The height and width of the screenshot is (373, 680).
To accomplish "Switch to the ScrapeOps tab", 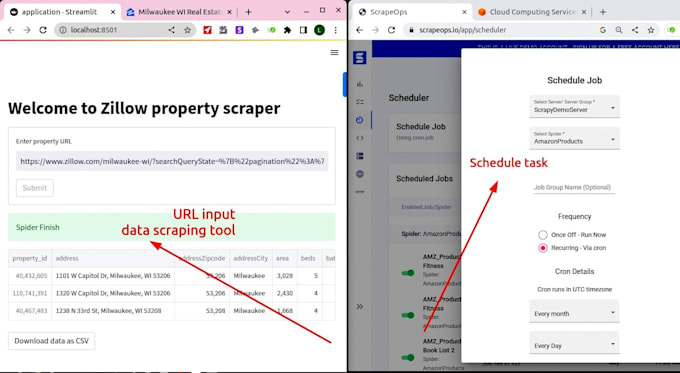I will coord(413,12).
